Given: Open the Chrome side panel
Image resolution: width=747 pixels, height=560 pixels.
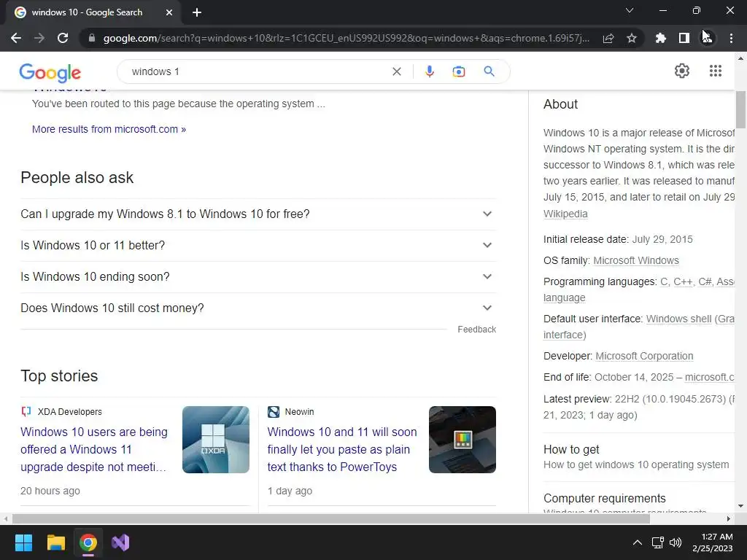Looking at the screenshot, I should 684,38.
